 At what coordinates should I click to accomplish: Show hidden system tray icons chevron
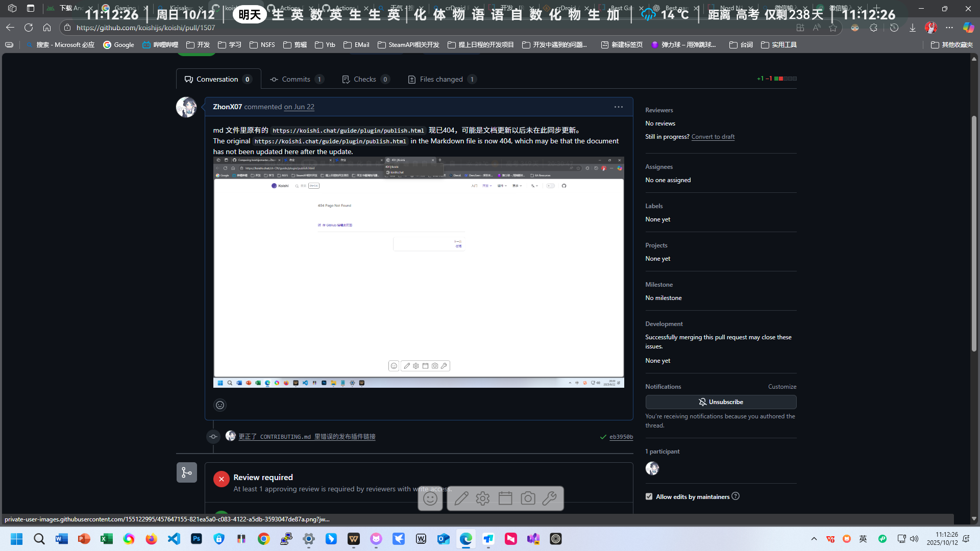814,539
